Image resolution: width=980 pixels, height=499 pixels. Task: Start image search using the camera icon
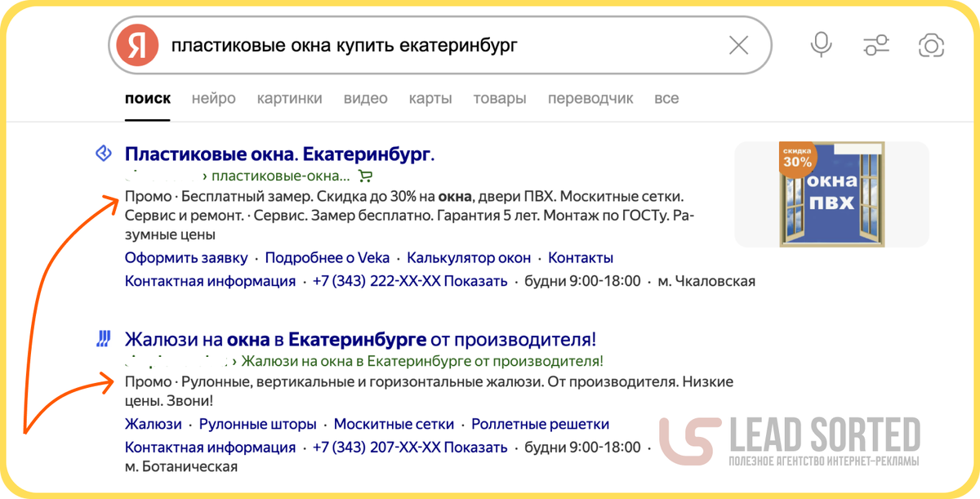pyautogui.click(x=931, y=45)
